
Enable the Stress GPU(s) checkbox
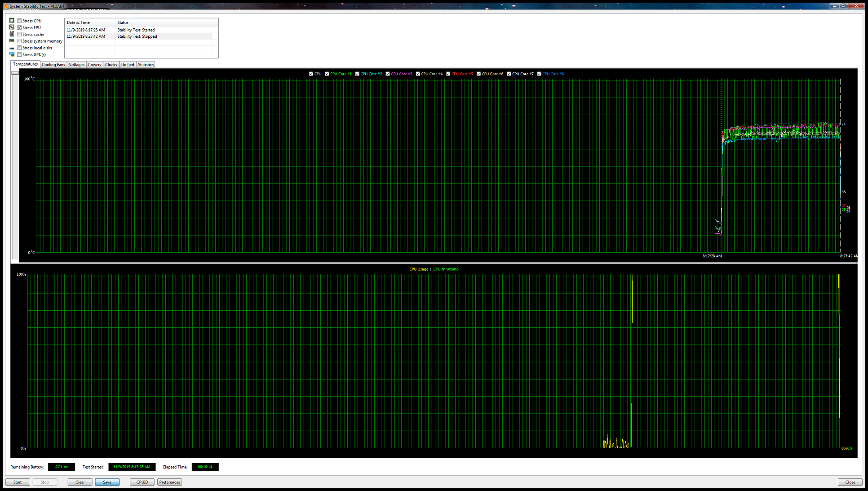(19, 54)
